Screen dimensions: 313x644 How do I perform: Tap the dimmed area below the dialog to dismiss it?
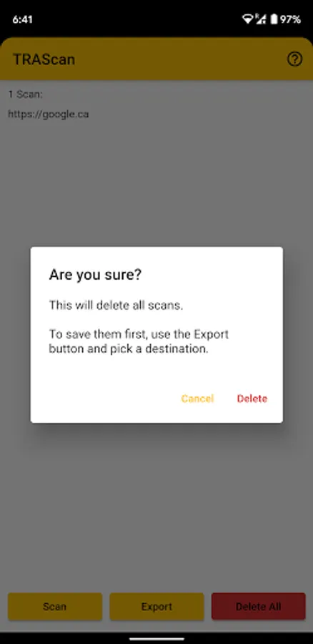(156, 505)
